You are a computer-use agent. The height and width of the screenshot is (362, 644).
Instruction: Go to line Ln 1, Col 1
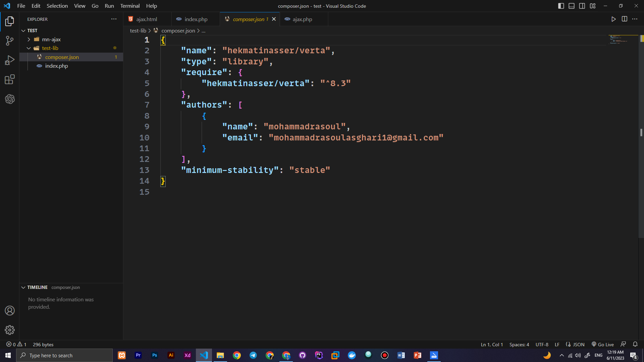492,345
